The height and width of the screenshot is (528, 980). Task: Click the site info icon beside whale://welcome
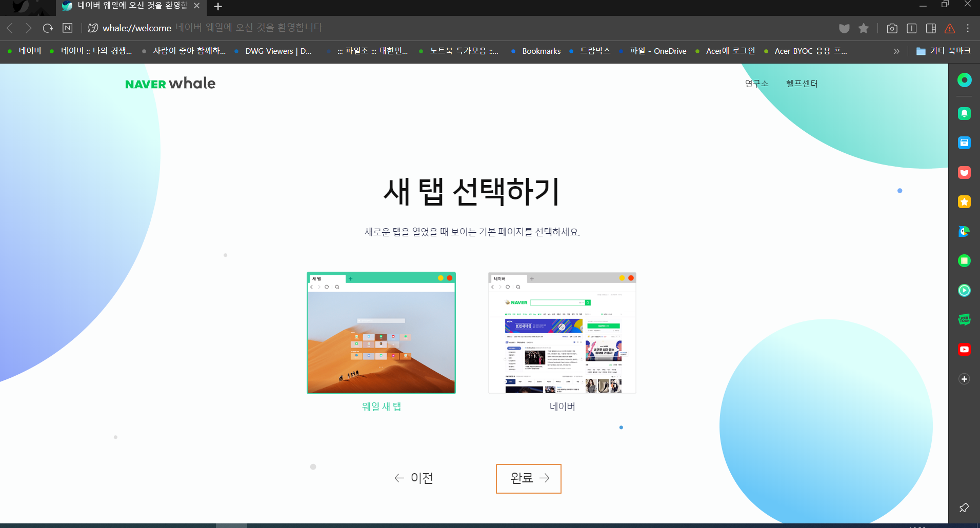point(93,28)
